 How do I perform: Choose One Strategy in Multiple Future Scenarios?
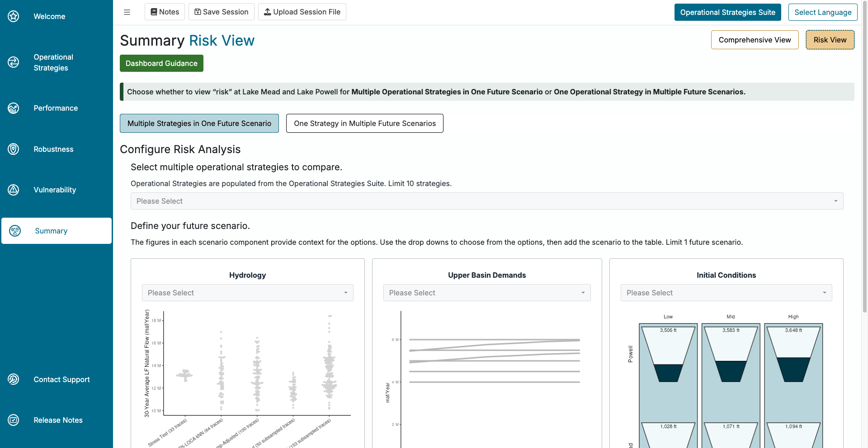click(x=365, y=123)
